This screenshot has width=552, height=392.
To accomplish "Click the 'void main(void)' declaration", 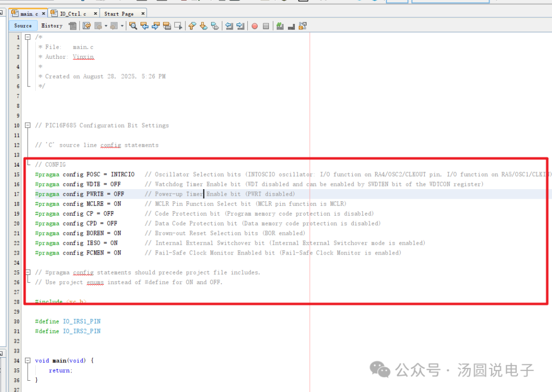I will [60, 360].
